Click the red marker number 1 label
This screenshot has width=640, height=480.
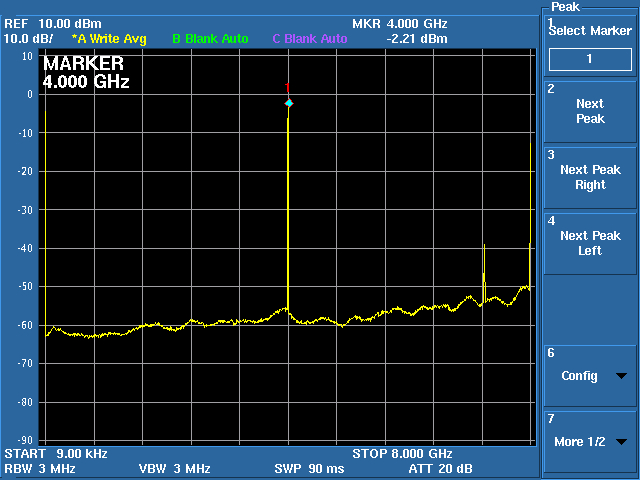[x=288, y=88]
